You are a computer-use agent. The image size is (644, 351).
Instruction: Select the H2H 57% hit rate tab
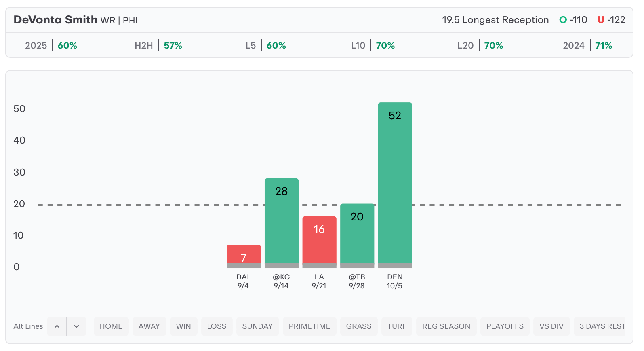pyautogui.click(x=158, y=45)
